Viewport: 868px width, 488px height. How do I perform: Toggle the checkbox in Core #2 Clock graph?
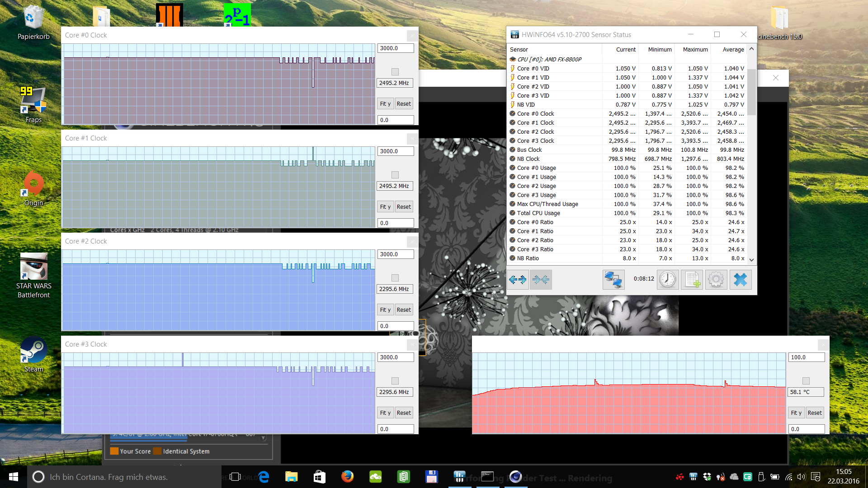click(395, 278)
